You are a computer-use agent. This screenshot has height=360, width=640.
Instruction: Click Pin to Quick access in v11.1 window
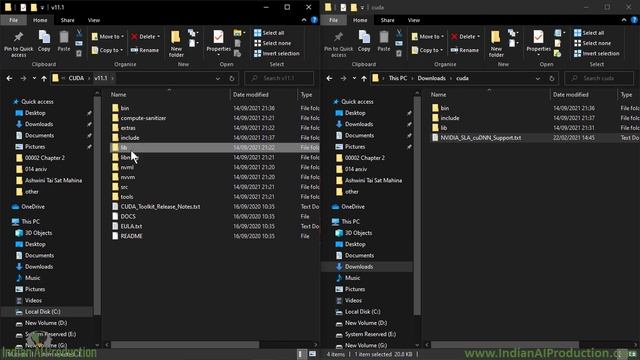(18, 44)
